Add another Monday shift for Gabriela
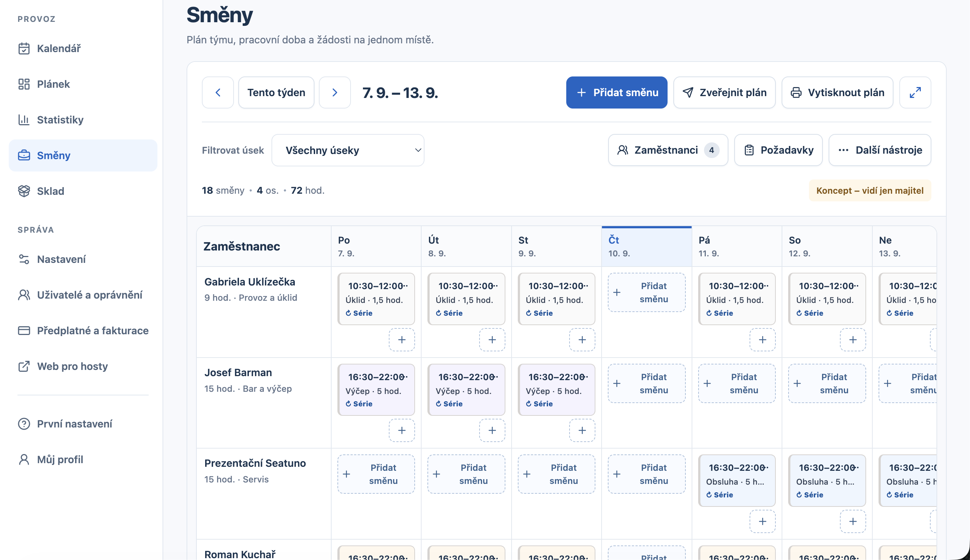The height and width of the screenshot is (560, 970). point(402,340)
